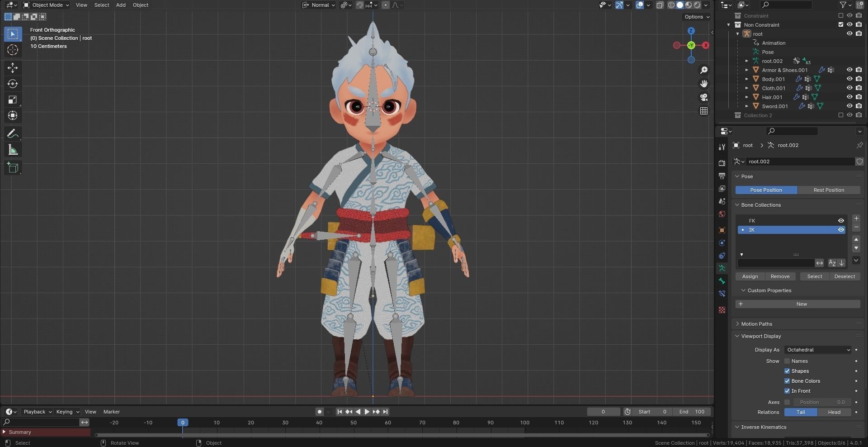The height and width of the screenshot is (447, 868).
Task: Open the Object menu
Action: point(141,5)
